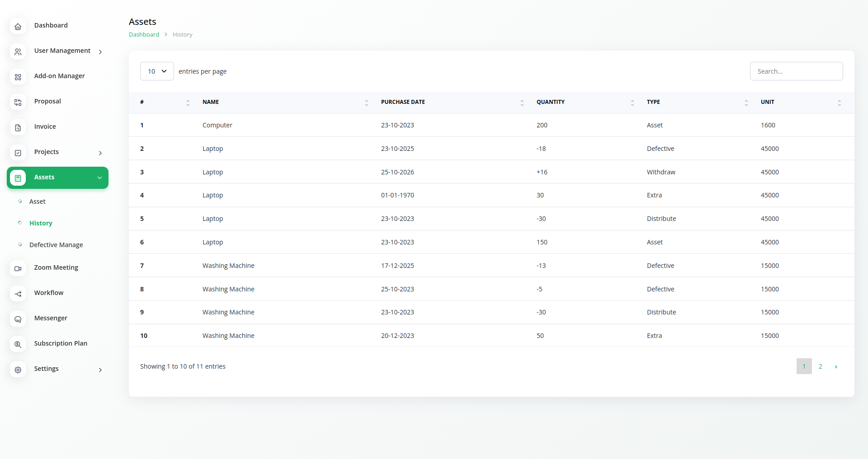Select the Asset submenu item

[x=38, y=201]
